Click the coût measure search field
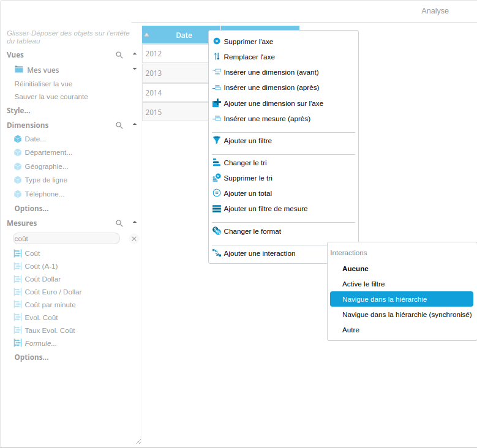 click(x=66, y=239)
